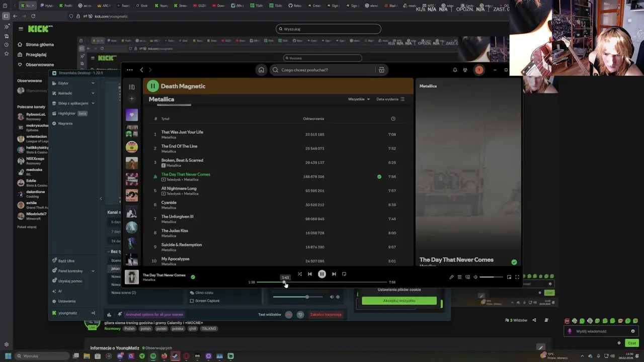
Task: Toggle shuffle in the Spotify player
Action: coord(300,274)
